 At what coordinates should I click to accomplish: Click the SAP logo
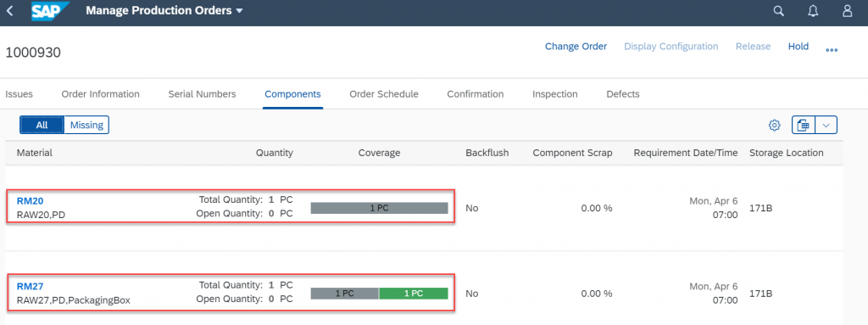pos(50,10)
